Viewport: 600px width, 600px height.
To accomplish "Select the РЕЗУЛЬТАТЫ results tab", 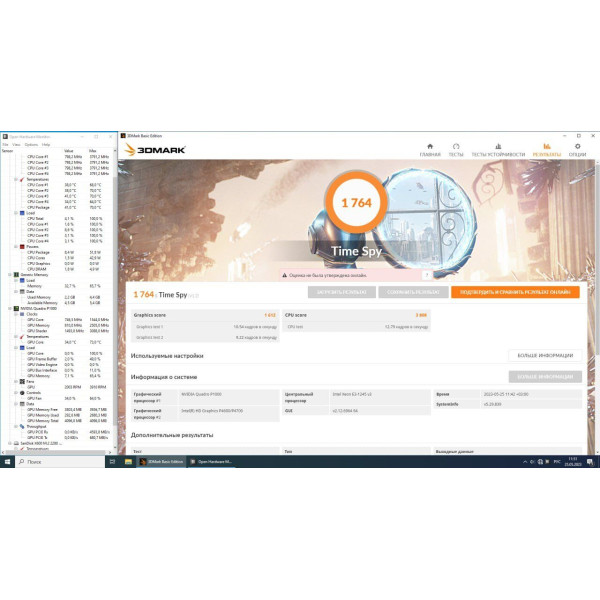I will click(547, 150).
